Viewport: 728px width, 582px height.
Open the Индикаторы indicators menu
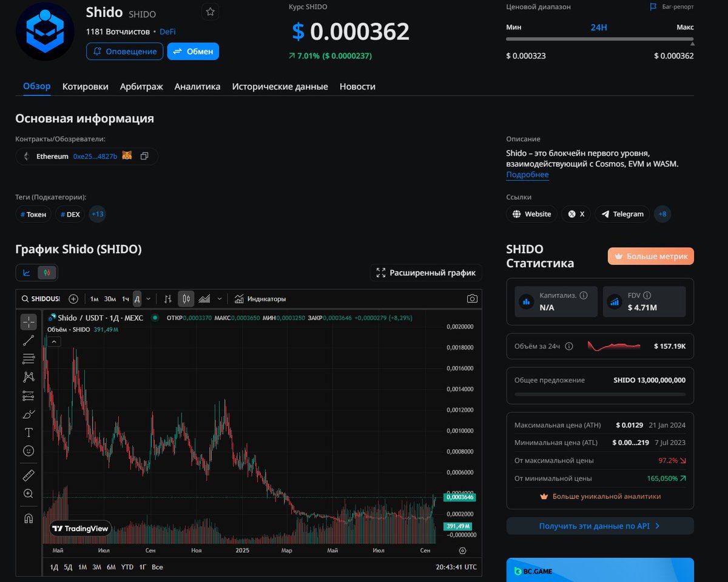tap(260, 299)
